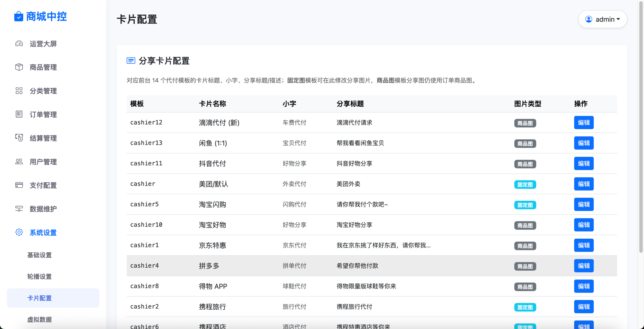Image resolution: width=644 pixels, height=329 pixels.
Task: Open the 轮播设置 menu item
Action: pos(39,276)
